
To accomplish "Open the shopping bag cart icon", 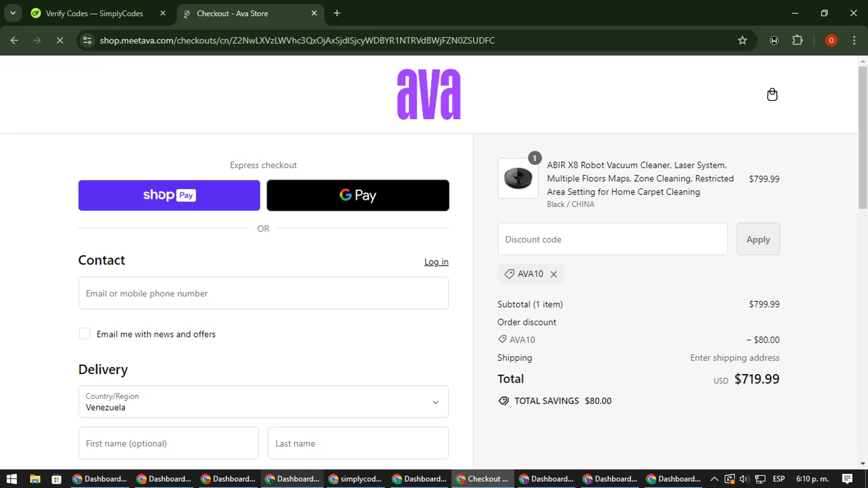I will pyautogui.click(x=772, y=94).
